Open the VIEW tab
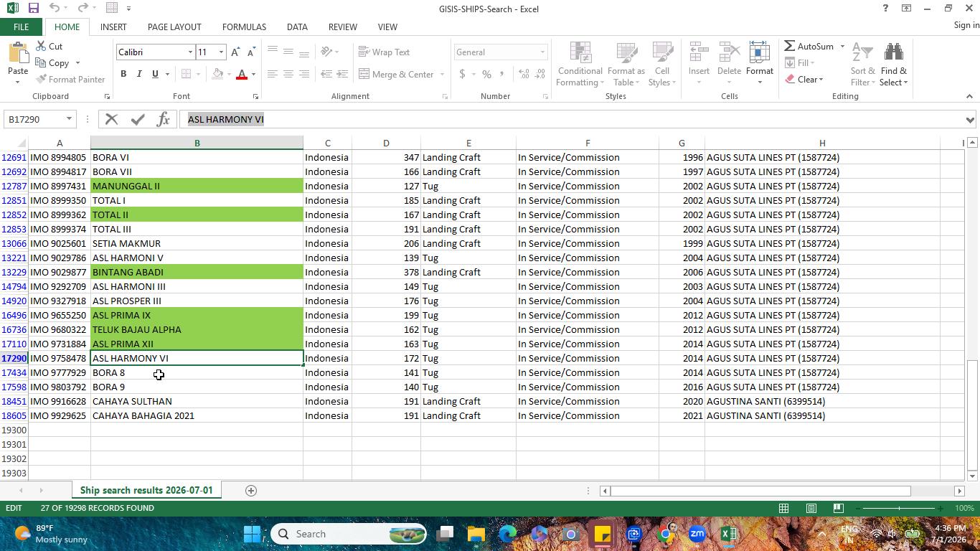 pyautogui.click(x=387, y=27)
